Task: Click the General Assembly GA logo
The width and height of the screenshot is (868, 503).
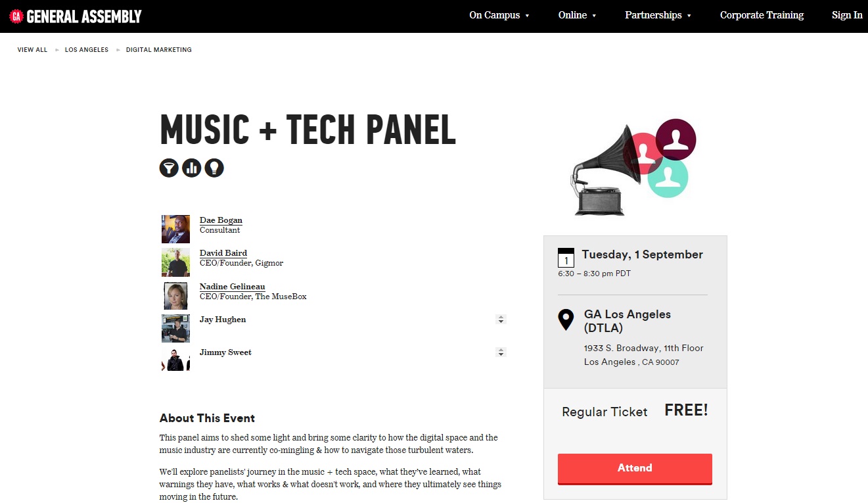Action: 17,16
